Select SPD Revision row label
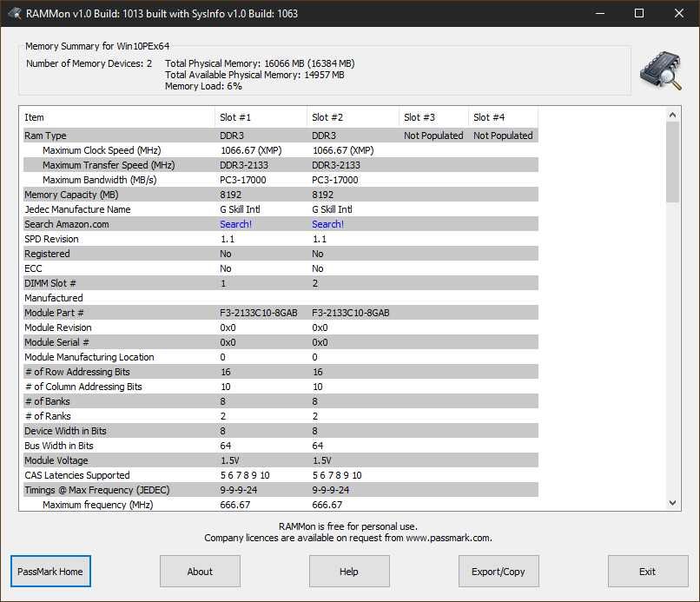 (51, 239)
